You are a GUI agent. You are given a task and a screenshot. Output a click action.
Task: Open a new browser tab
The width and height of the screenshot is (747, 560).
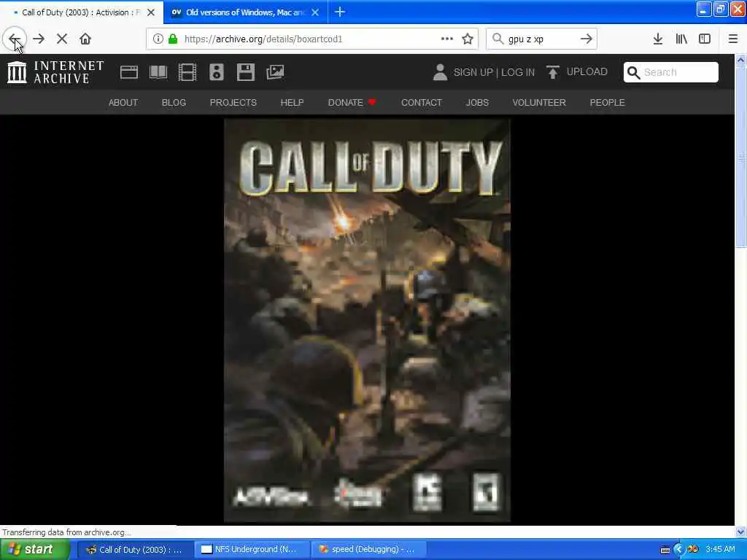click(340, 12)
